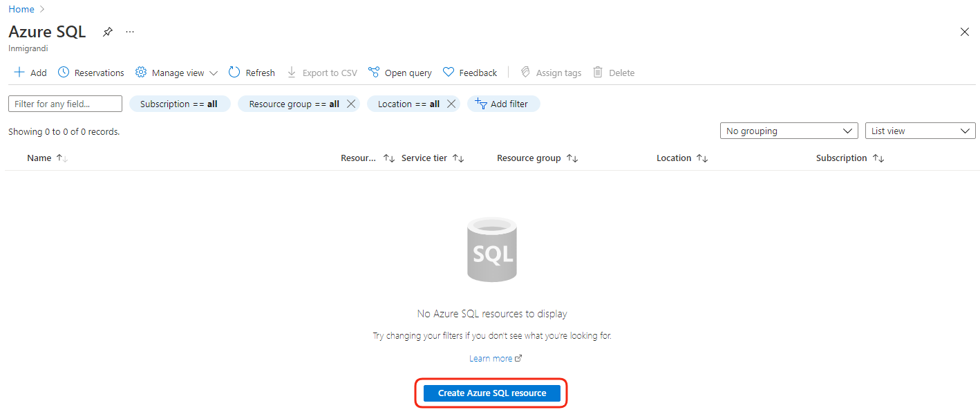
Task: Sort by the Name column
Action: click(x=47, y=158)
